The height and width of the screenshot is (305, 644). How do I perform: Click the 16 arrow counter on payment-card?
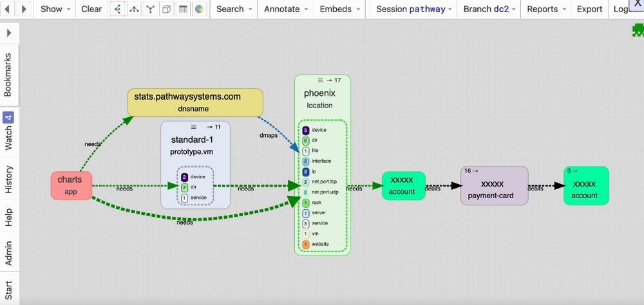[471, 171]
